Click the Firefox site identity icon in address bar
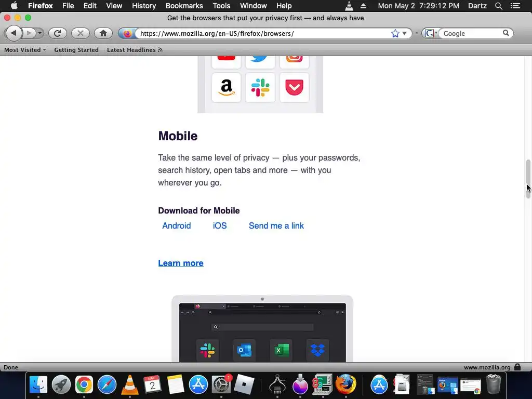This screenshot has height=399, width=532. pos(127,33)
